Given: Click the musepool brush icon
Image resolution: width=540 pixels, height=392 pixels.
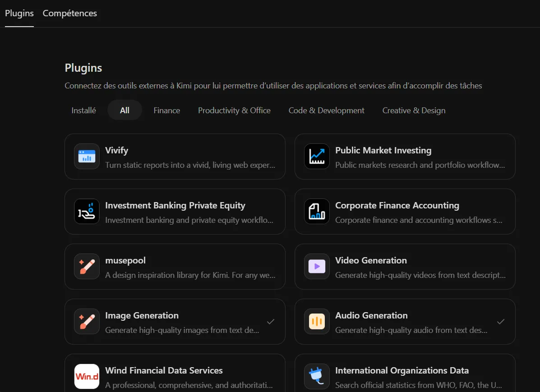Looking at the screenshot, I should tap(87, 267).
